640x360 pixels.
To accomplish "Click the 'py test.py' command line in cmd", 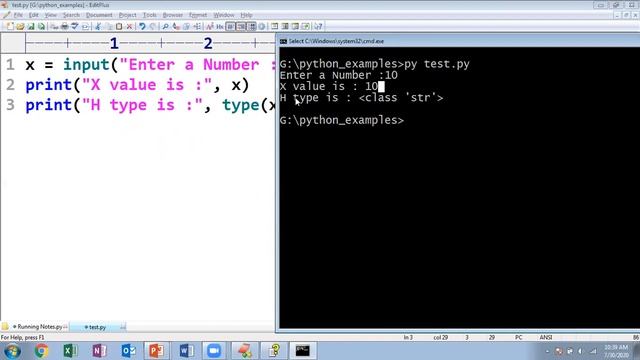I will [437, 64].
